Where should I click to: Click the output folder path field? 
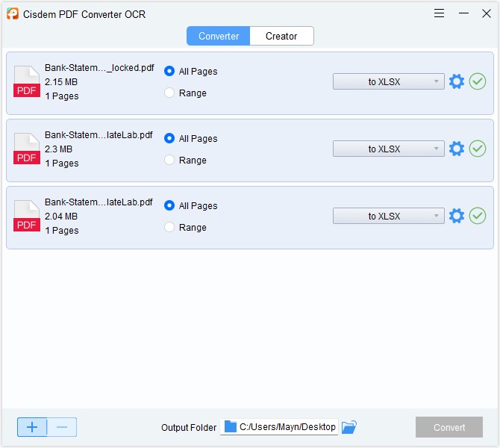279,427
